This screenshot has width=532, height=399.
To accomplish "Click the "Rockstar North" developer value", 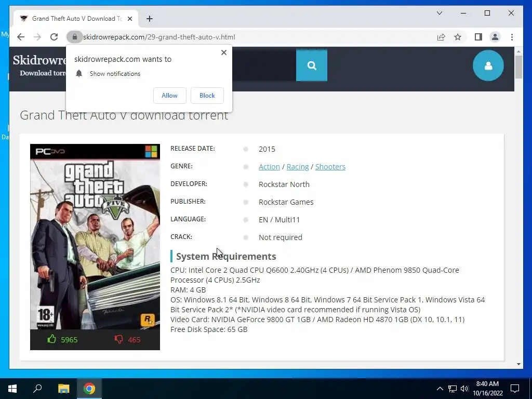I will pos(284,184).
